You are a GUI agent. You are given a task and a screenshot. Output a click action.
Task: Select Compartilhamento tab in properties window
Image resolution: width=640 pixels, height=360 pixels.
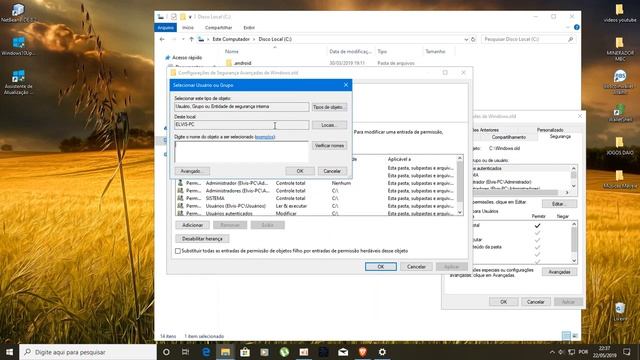[x=509, y=137]
